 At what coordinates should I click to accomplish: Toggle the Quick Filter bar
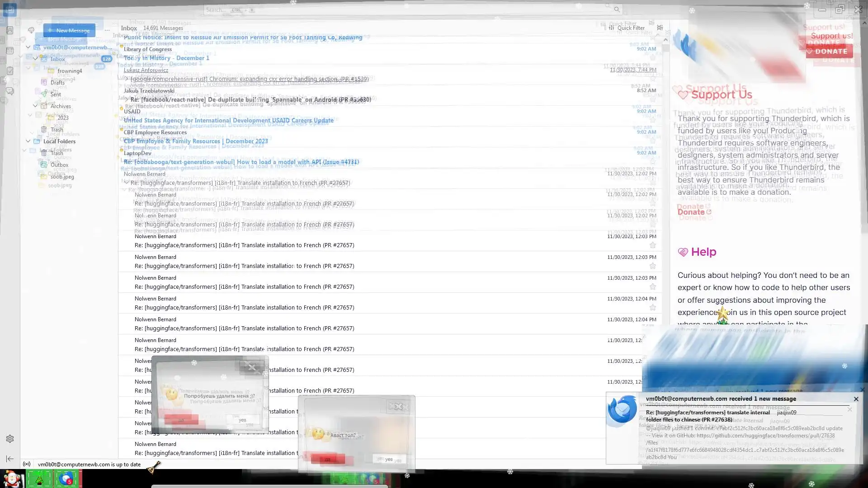tap(627, 28)
